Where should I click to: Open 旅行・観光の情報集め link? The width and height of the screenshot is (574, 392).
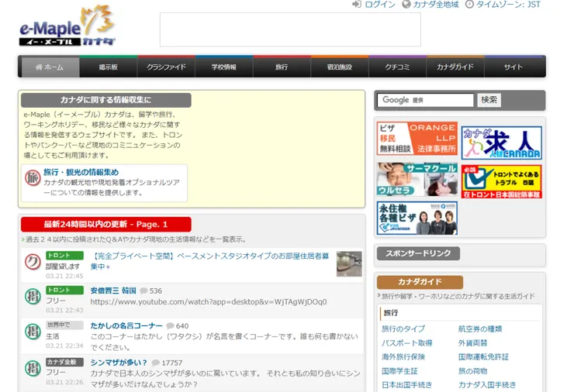(81, 172)
